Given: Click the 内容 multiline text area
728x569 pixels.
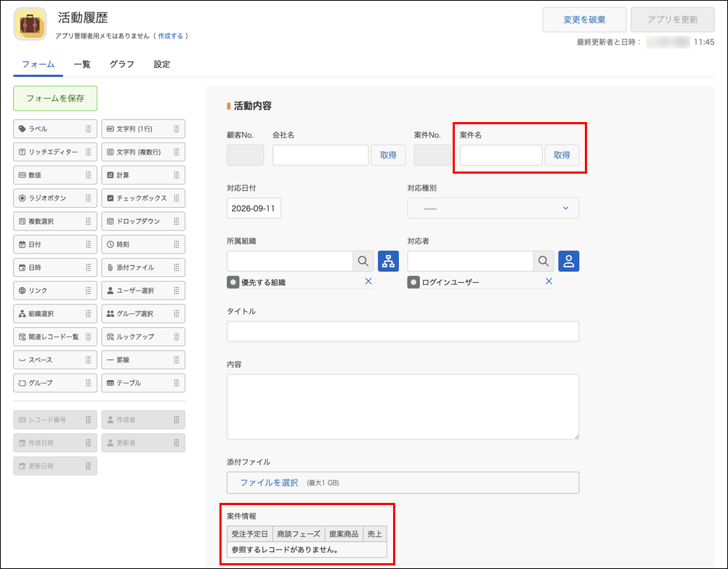Looking at the screenshot, I should [x=403, y=406].
